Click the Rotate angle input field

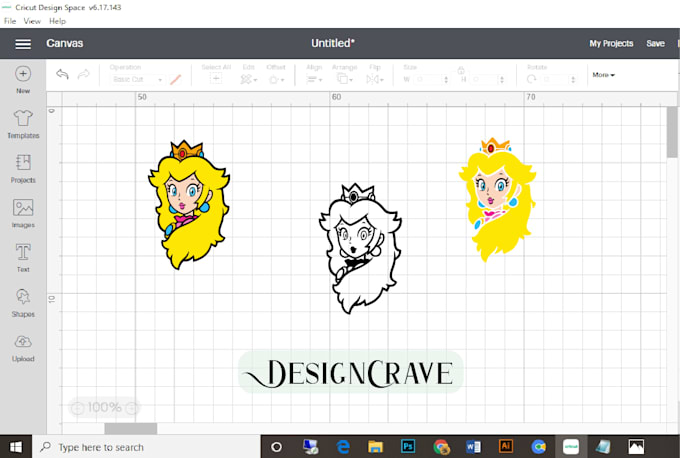(555, 79)
